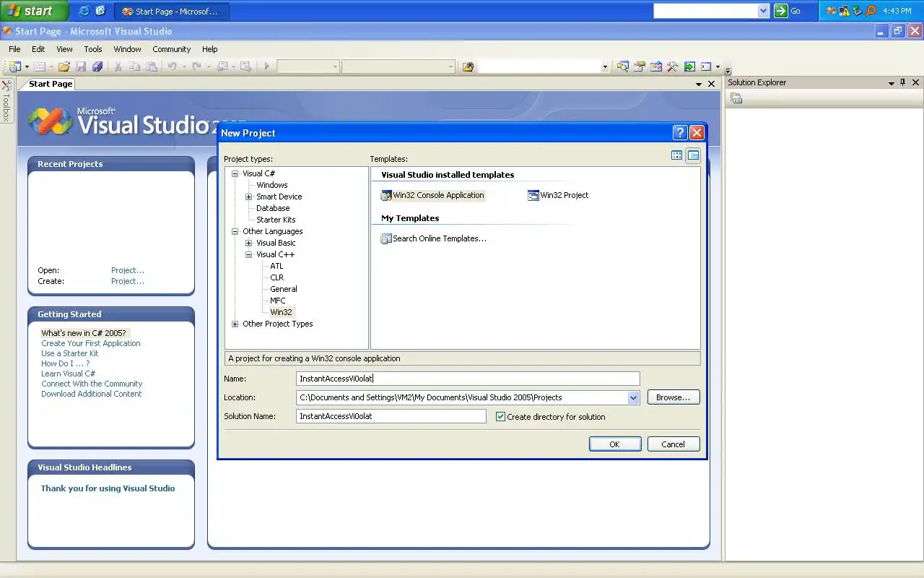The height and width of the screenshot is (578, 924).
Task: Open the Edit menu
Action: [38, 49]
